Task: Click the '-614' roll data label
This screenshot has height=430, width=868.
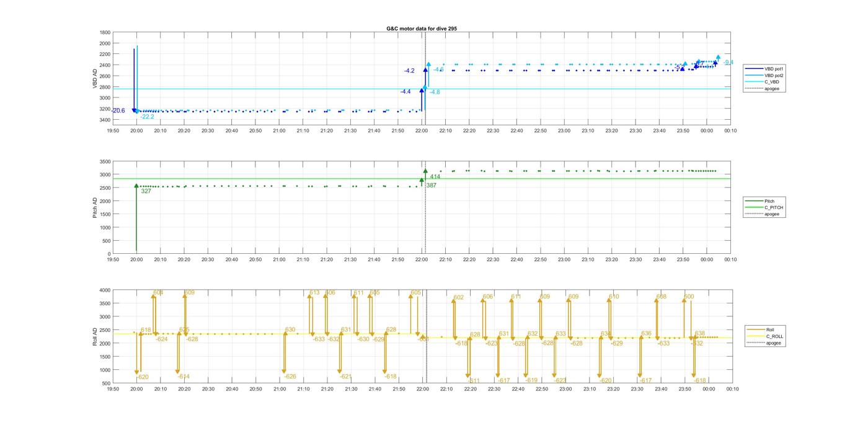Action: (184, 377)
